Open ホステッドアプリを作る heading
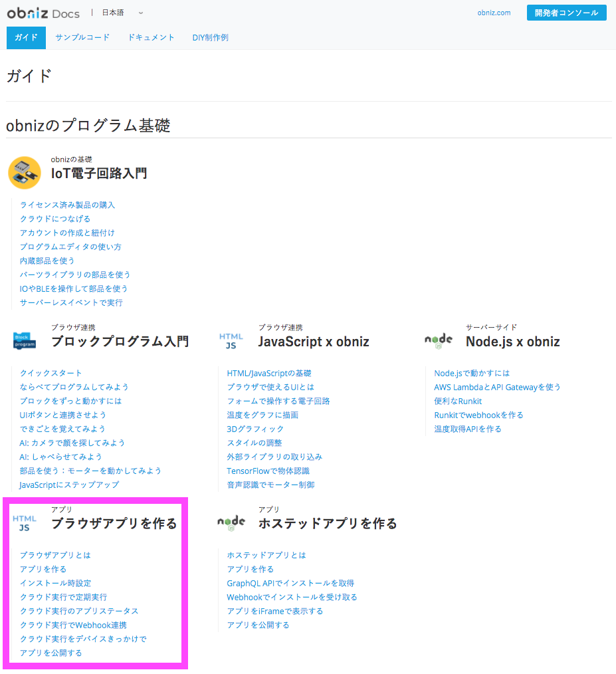Image resolution: width=616 pixels, height=674 pixels. pos(328,524)
